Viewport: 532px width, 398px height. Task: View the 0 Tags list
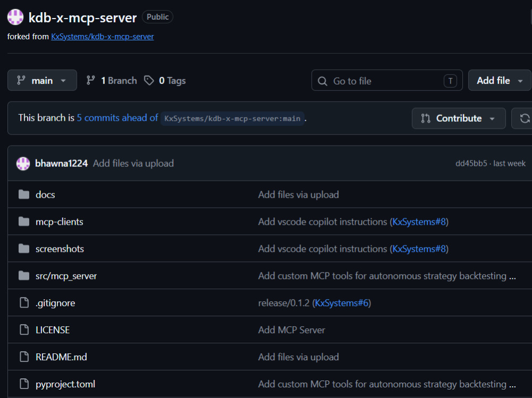point(165,80)
